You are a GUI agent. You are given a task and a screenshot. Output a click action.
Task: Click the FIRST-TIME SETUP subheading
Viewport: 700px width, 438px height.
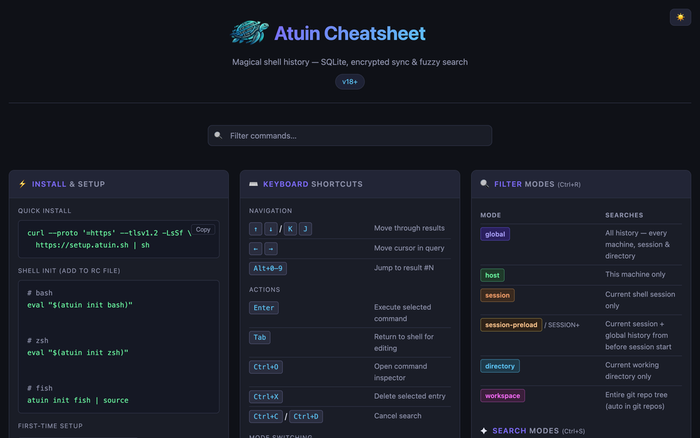click(50, 426)
